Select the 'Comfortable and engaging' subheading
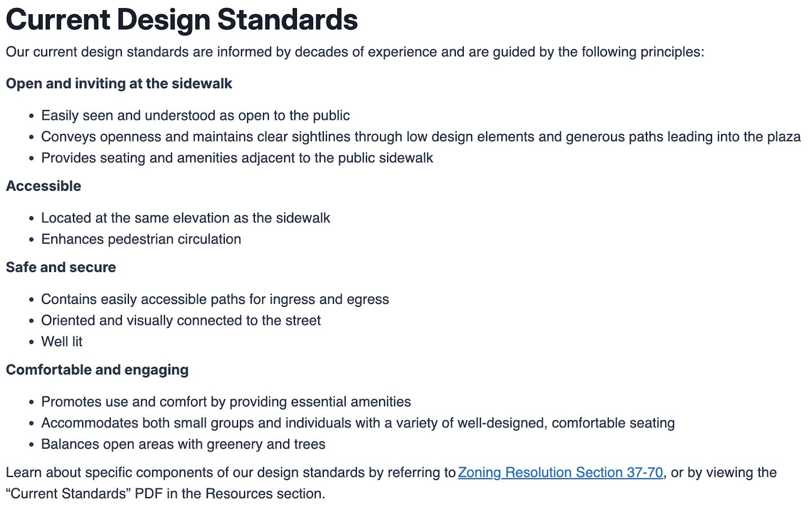This screenshot has width=812, height=516. [x=97, y=370]
